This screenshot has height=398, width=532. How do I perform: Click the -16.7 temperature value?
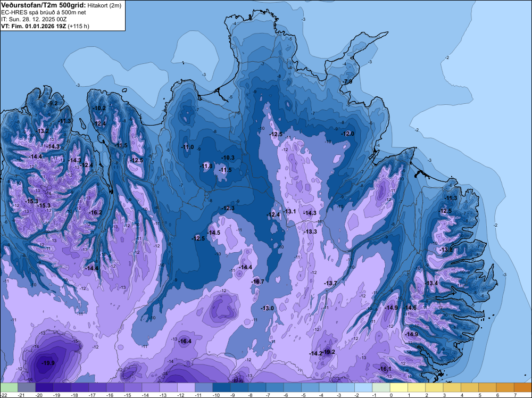coord(257,281)
